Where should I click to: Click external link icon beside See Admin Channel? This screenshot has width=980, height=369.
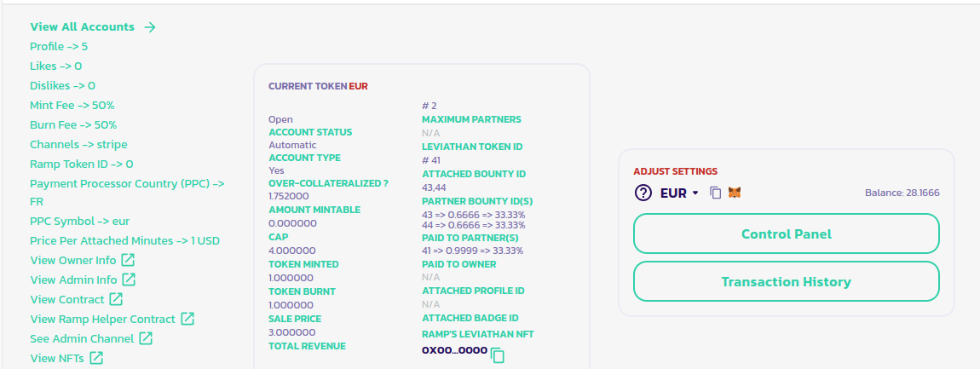click(x=146, y=338)
